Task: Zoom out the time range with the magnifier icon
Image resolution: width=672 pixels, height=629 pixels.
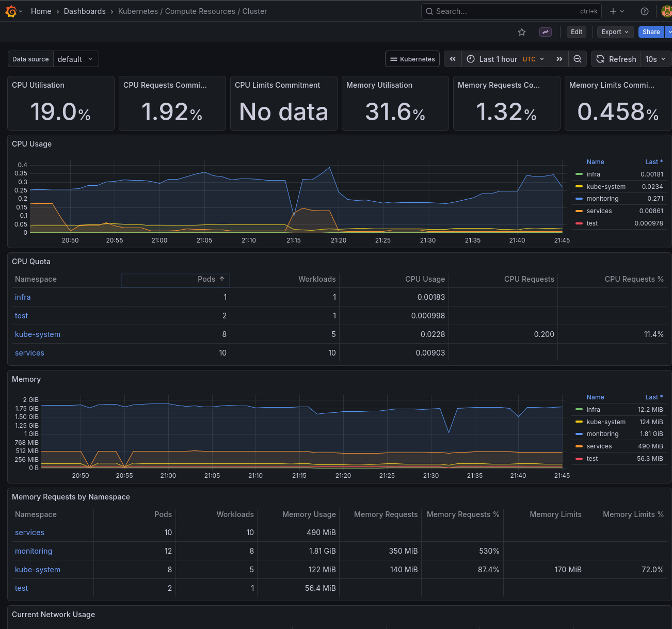Action: [578, 59]
